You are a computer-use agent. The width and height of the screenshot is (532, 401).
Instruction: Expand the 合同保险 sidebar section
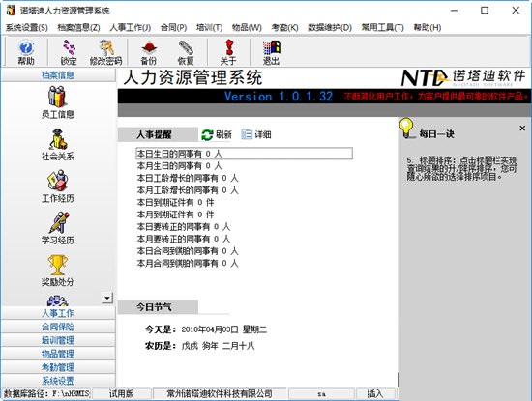pos(58,327)
